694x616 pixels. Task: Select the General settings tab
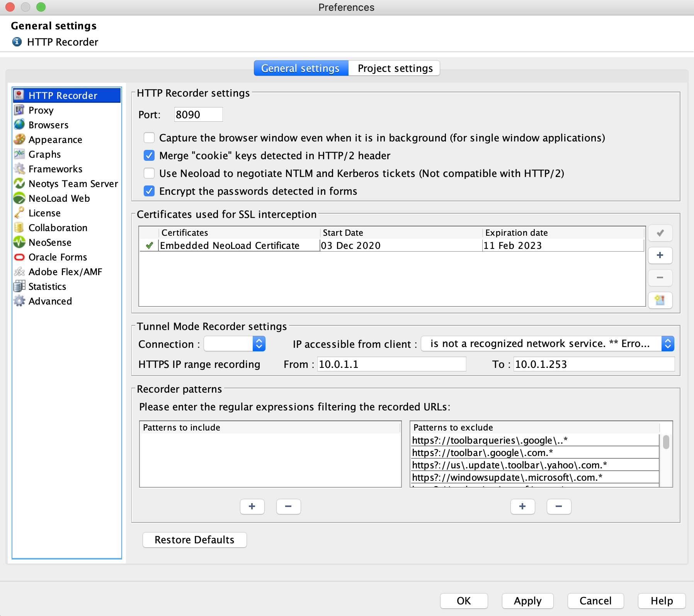click(301, 68)
